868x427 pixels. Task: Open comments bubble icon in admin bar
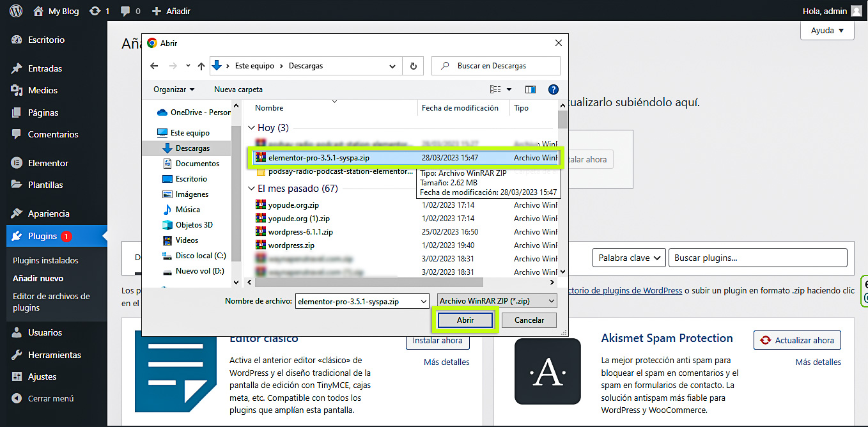pos(125,11)
